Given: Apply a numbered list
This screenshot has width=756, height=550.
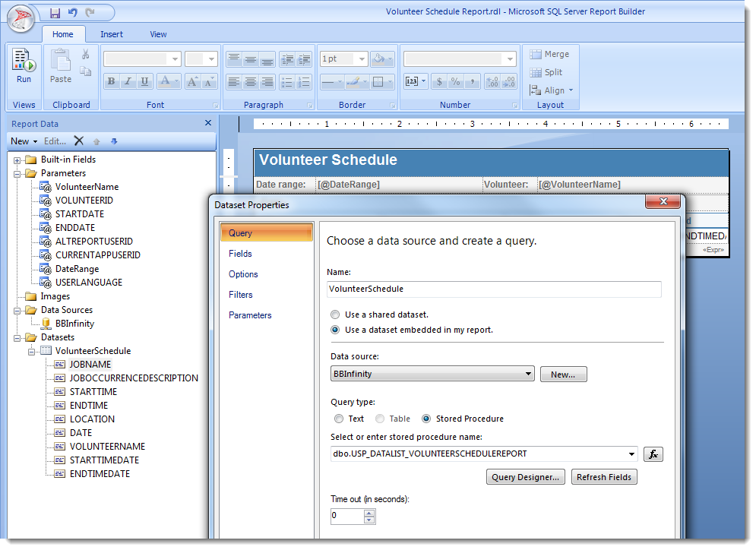Looking at the screenshot, I should [304, 82].
